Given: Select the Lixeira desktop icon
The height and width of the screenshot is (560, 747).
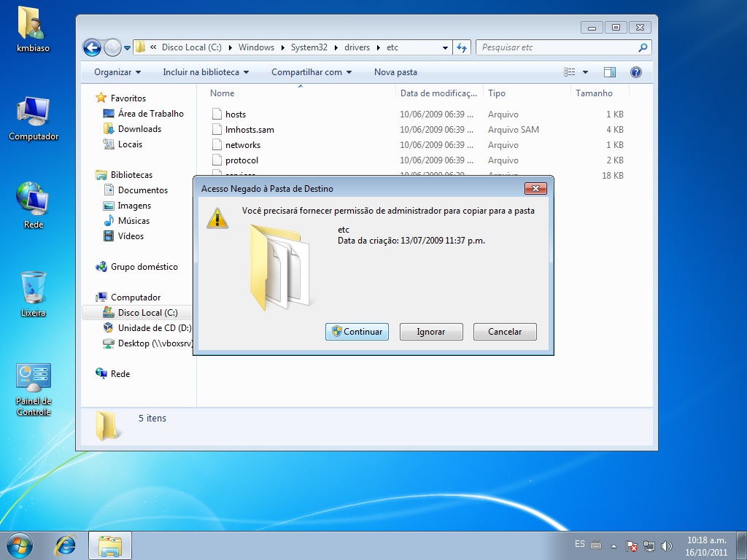Looking at the screenshot, I should (33, 294).
